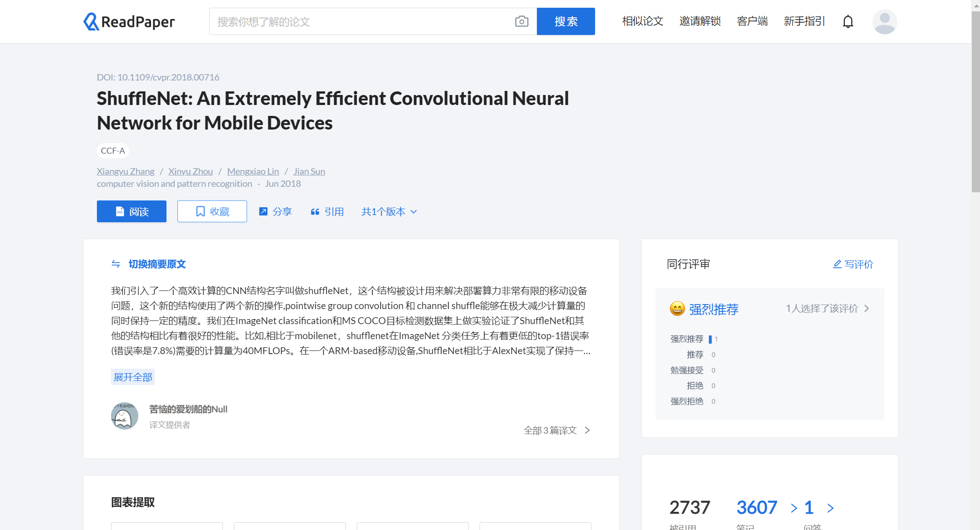Click chevron after question count 1
Image resolution: width=980 pixels, height=530 pixels.
pos(830,508)
